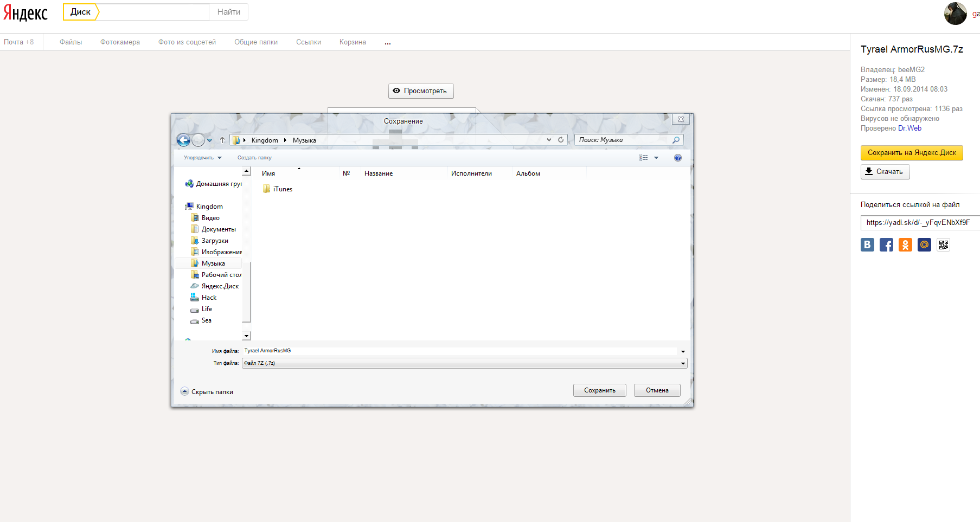Image resolution: width=980 pixels, height=522 pixels.
Task: Open help in the save dialog
Action: (678, 158)
